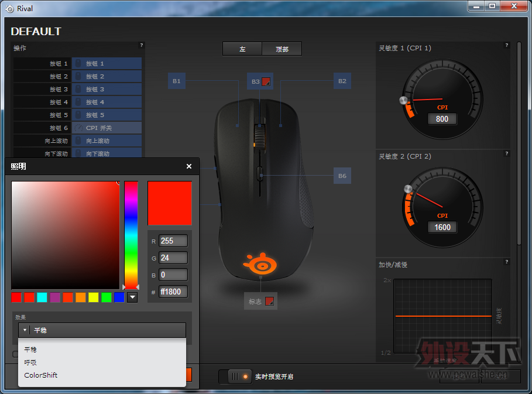
Task: Open mapping for 按钮 5
Action: (x=107, y=115)
